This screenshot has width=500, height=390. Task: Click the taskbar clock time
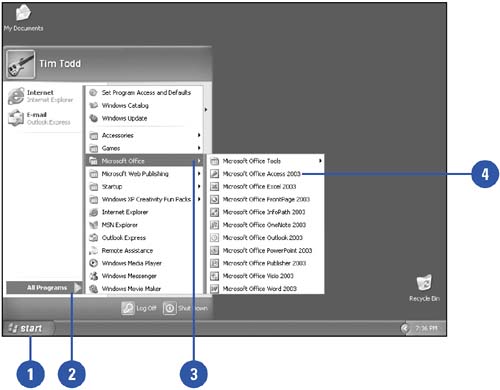coord(426,329)
